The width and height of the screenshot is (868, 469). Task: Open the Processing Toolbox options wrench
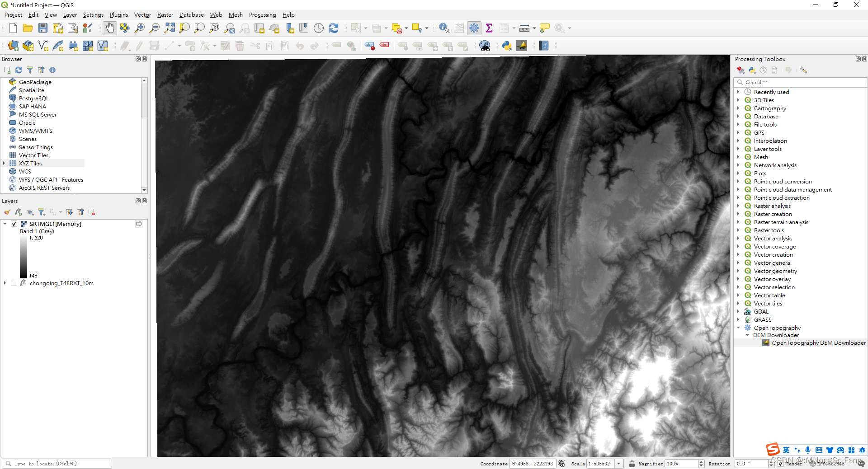tap(803, 70)
